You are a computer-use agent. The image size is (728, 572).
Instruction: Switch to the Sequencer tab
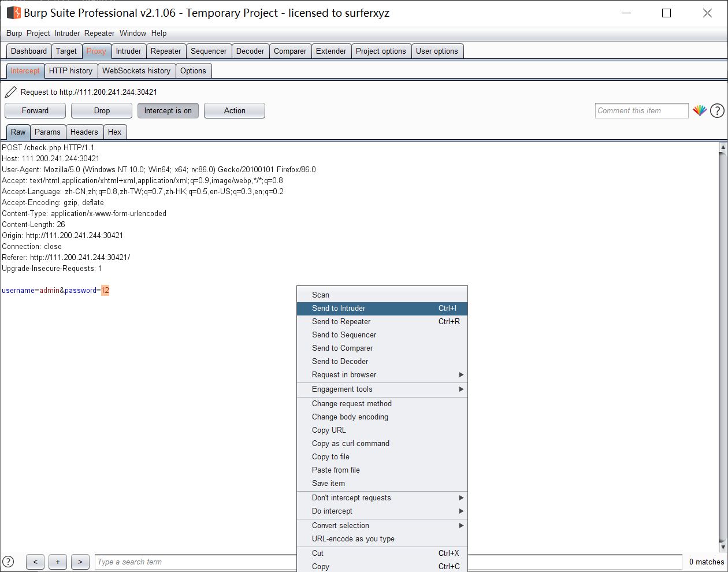point(209,51)
